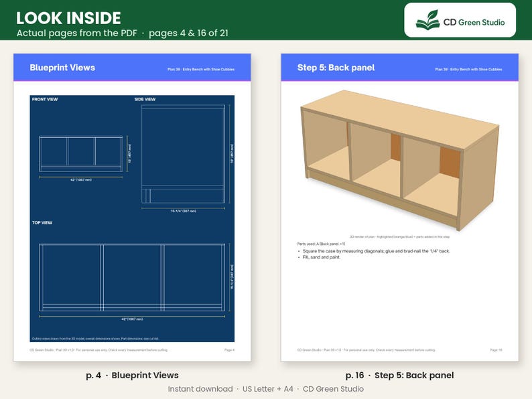Click the 'TOP VIEW' label

click(x=42, y=223)
